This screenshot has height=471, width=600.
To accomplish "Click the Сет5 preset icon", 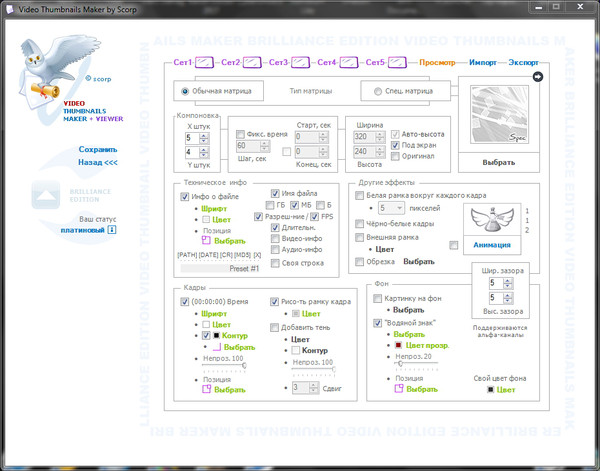I will click(x=397, y=62).
